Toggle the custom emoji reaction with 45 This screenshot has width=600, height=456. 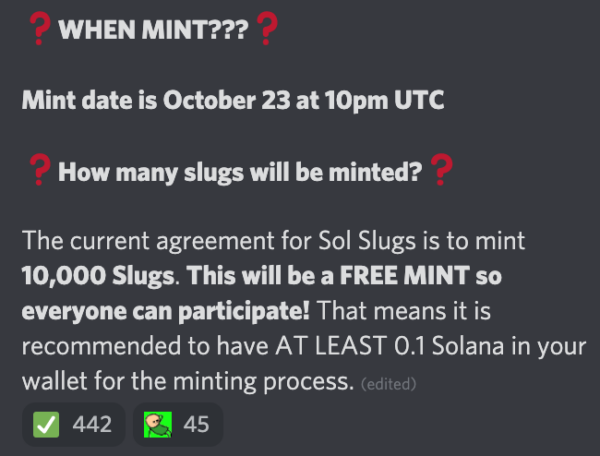pyautogui.click(x=178, y=424)
